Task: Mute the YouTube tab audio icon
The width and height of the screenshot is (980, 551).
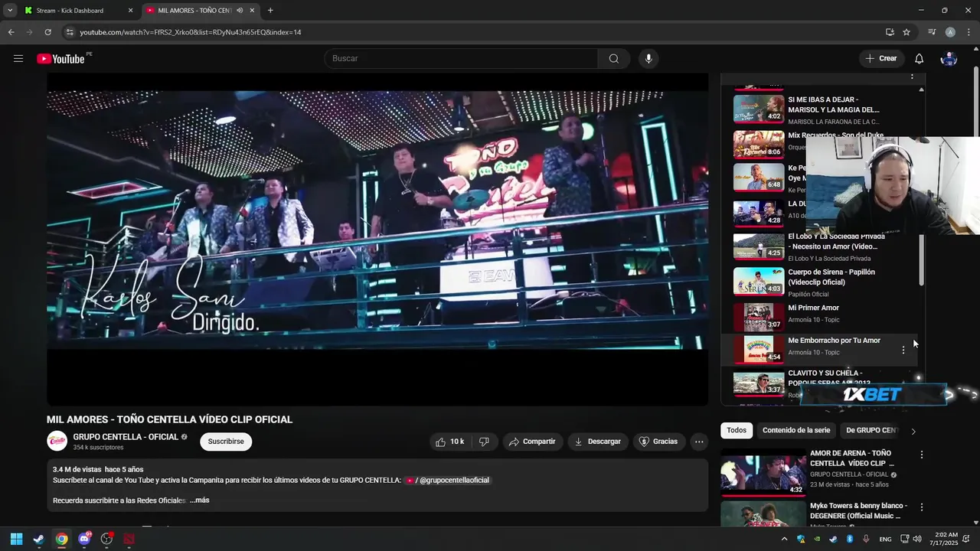Action: [240, 11]
